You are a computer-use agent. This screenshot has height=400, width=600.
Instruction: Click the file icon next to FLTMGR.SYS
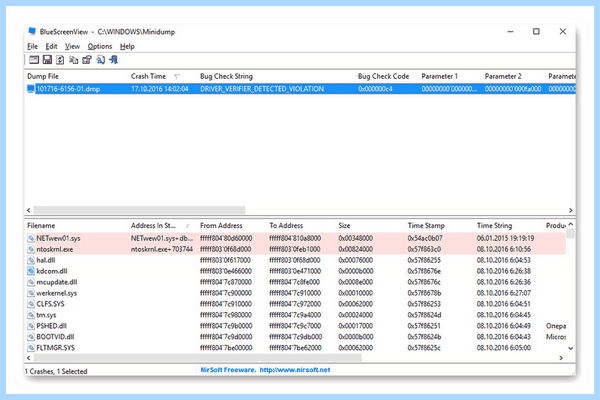[x=31, y=348]
